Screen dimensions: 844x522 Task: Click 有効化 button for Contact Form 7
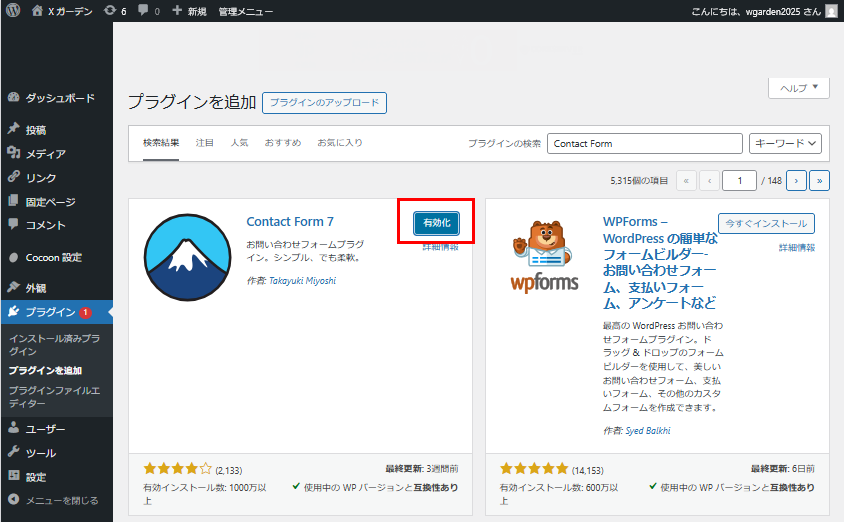437,223
